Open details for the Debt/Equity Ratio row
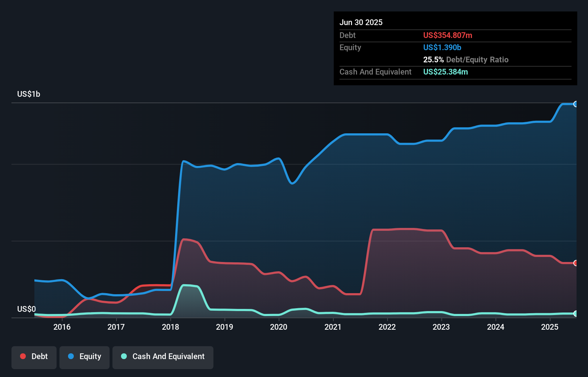 (466, 59)
